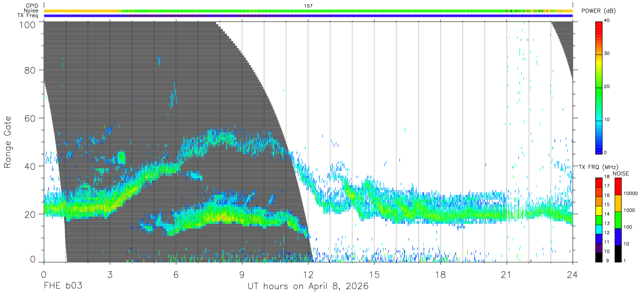Click the CPID value '157'
Viewport: 644px width, 297px height.
(308, 6)
